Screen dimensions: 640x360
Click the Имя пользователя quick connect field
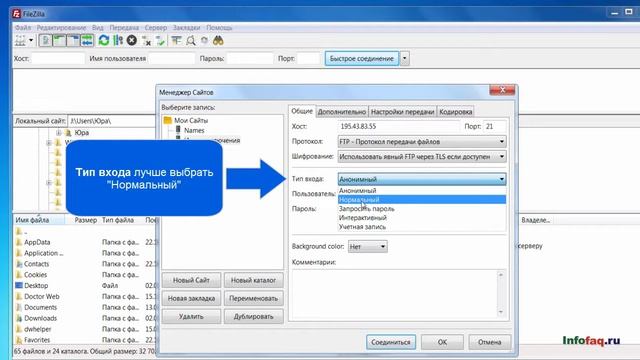coord(171,58)
